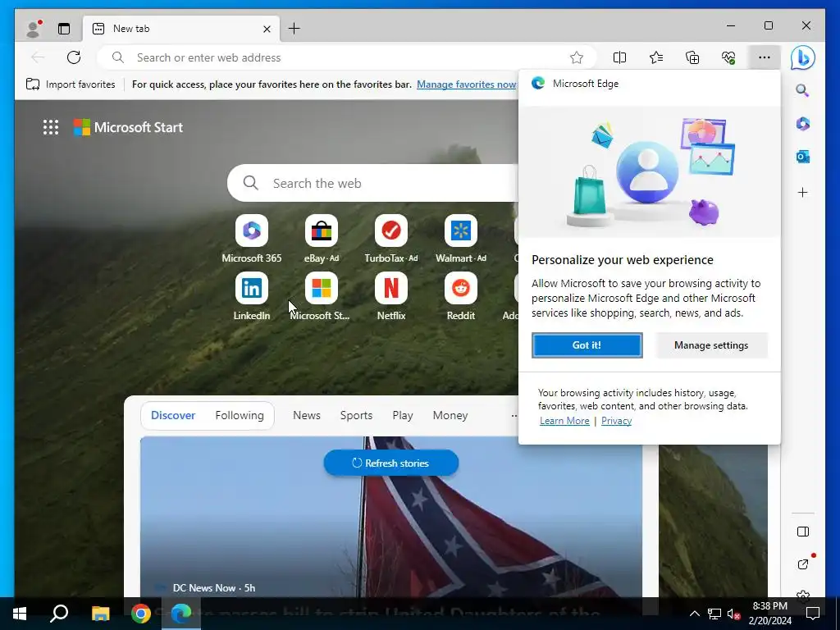Viewport: 840px width, 630px height.
Task: Open Outlook in the sidebar
Action: click(x=802, y=157)
